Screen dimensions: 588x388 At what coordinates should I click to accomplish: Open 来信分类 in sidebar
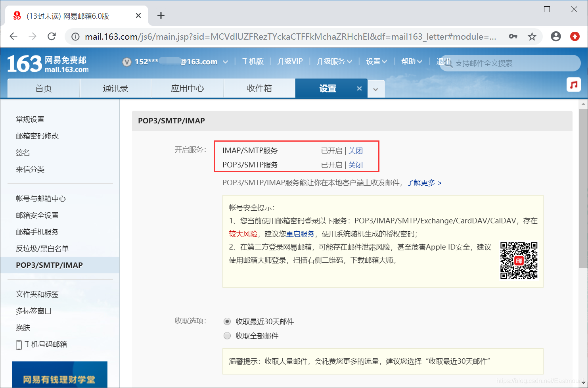pyautogui.click(x=30, y=169)
